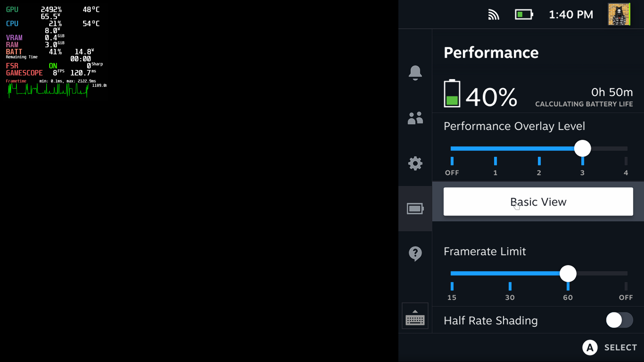The image size is (644, 362).
Task: Open the Notifications bell tab
Action: (x=415, y=73)
